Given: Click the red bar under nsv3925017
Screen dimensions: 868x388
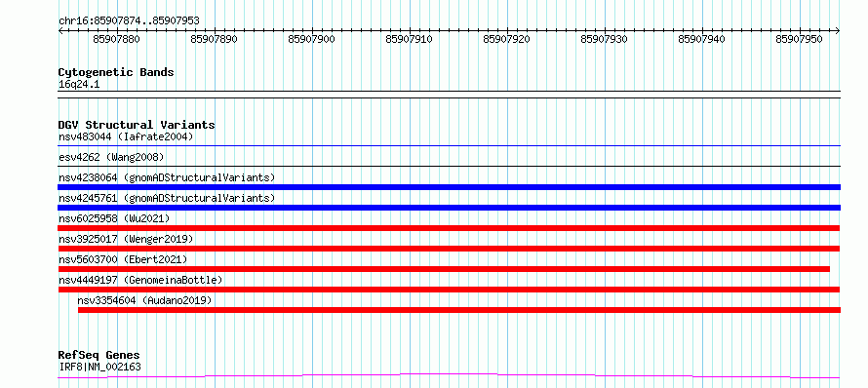Looking at the screenshot, I should pos(449,249).
